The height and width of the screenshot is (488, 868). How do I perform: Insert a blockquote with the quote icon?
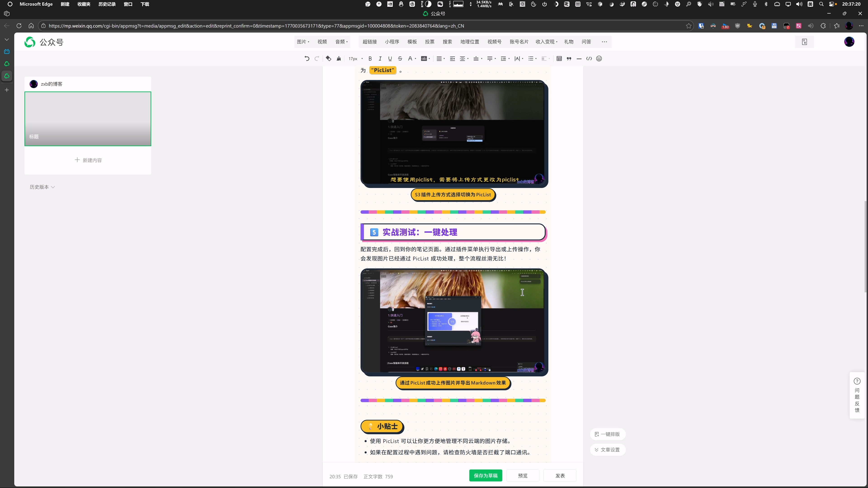click(569, 59)
